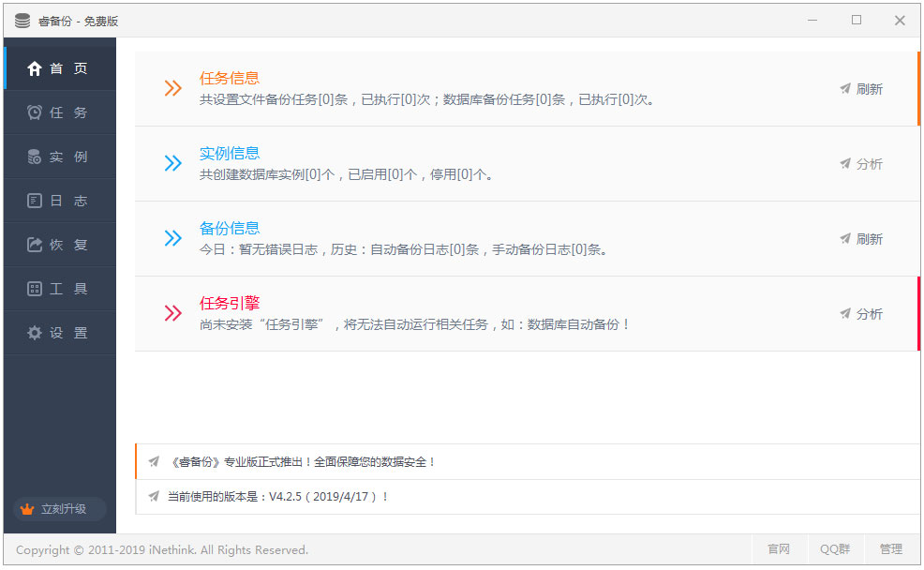Click 分析 in the 实例信息 row
924x570 pixels.
coord(861,164)
